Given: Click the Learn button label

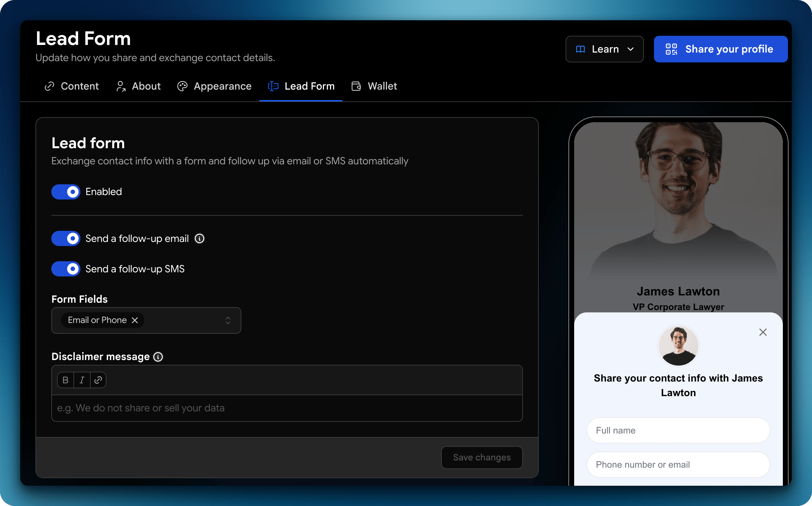Looking at the screenshot, I should click(x=605, y=49).
